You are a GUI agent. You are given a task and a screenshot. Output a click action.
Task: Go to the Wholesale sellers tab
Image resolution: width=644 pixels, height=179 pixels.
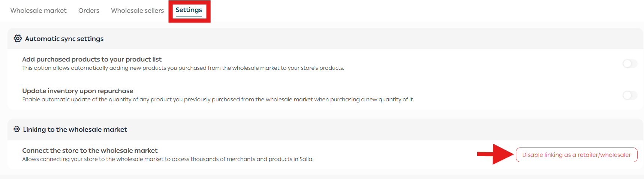tap(137, 11)
